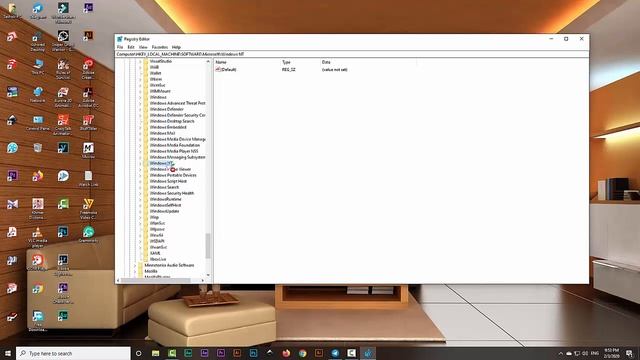Select the Windows Security Health key
The image size is (640, 360).
coord(172,193)
